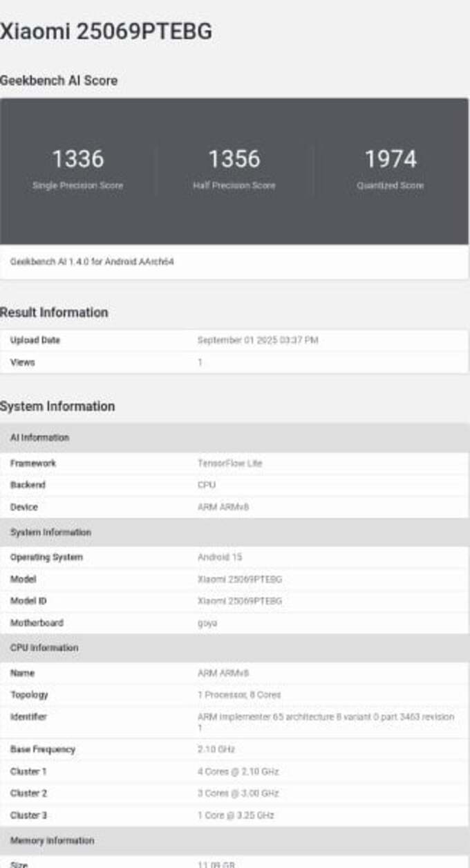Click the CPU Information table header
Screen dimensions: 470x868
click(44, 648)
